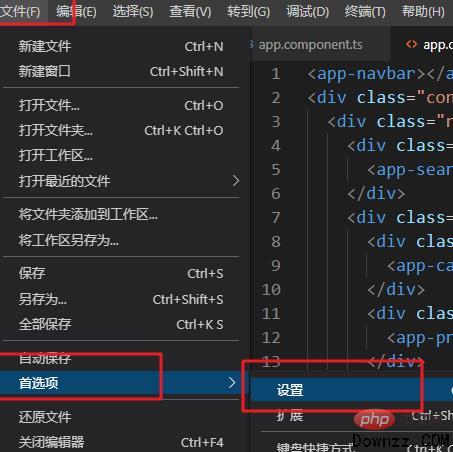Image resolution: width=453 pixels, height=452 pixels.
Task: Select 打开文件... menu entry
Action: click(121, 105)
